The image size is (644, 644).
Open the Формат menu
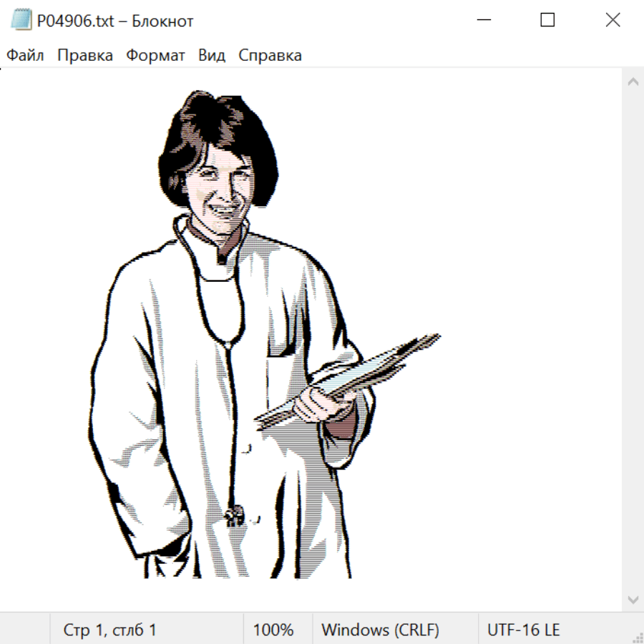[155, 56]
